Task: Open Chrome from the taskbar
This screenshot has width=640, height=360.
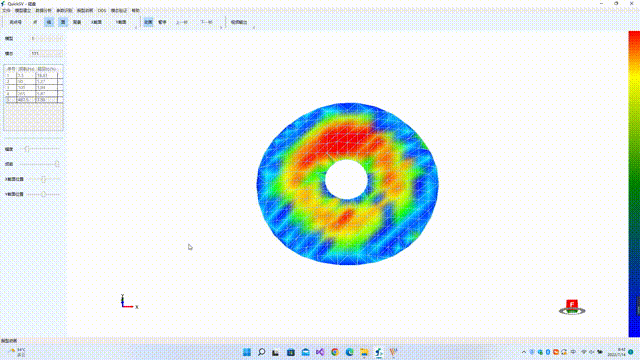Action: tap(335, 352)
